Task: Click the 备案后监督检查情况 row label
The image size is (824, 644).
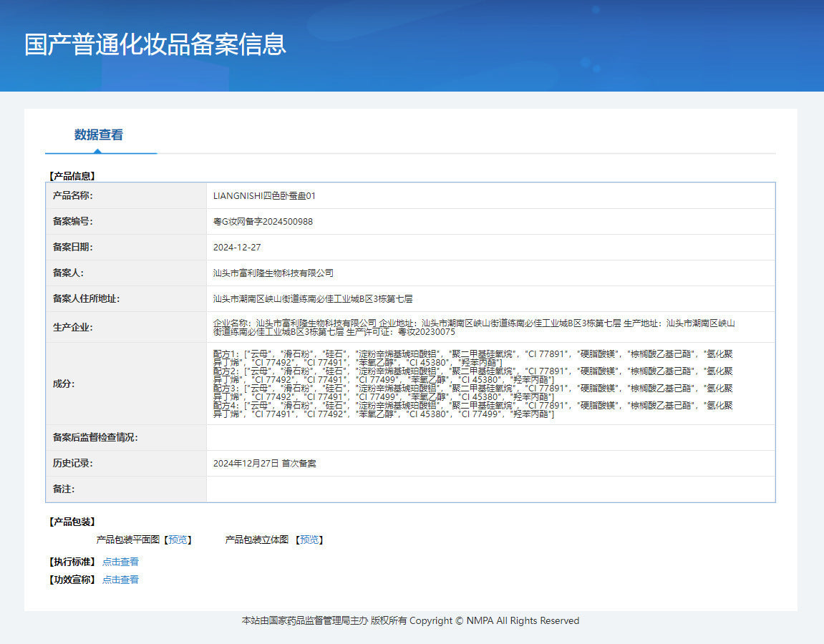Action: point(95,438)
